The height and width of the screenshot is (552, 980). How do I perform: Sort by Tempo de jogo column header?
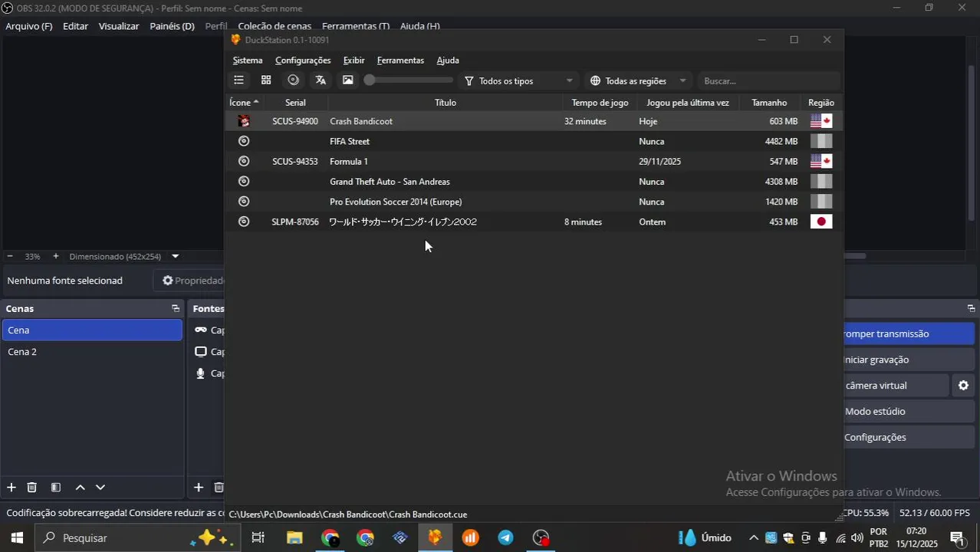click(x=600, y=102)
